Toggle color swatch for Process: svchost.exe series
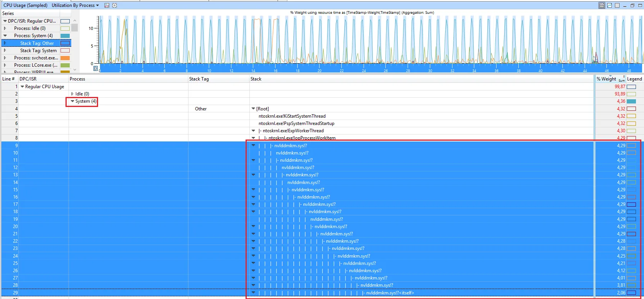The image size is (644, 299). 65,58
